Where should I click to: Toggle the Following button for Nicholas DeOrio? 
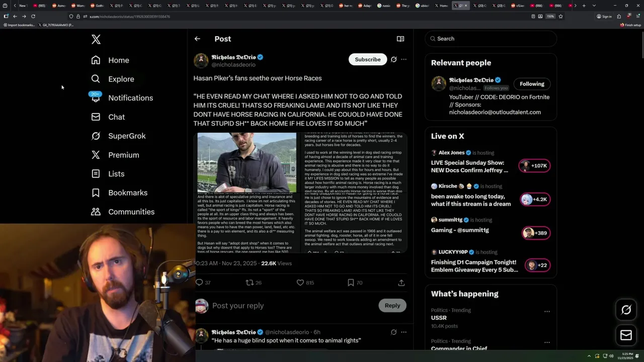point(532,84)
